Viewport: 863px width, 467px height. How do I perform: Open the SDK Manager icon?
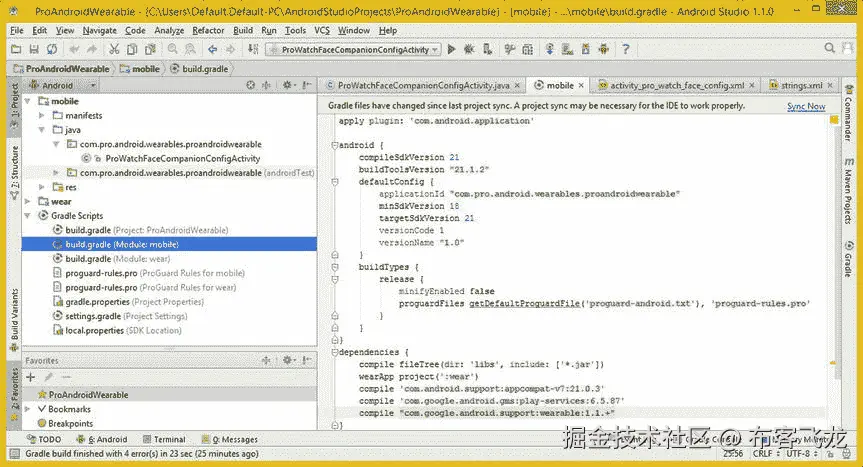[x=586, y=50]
